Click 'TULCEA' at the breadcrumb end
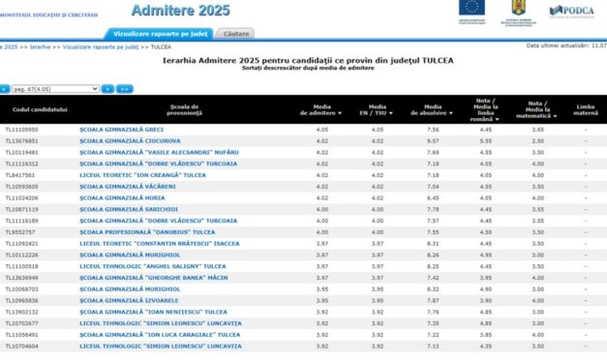 [161, 46]
